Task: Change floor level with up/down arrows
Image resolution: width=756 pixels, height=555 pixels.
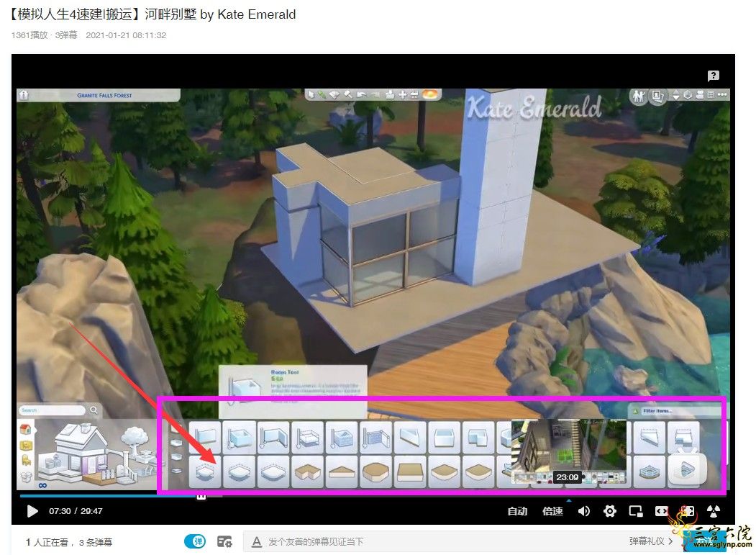Action: coord(676,96)
